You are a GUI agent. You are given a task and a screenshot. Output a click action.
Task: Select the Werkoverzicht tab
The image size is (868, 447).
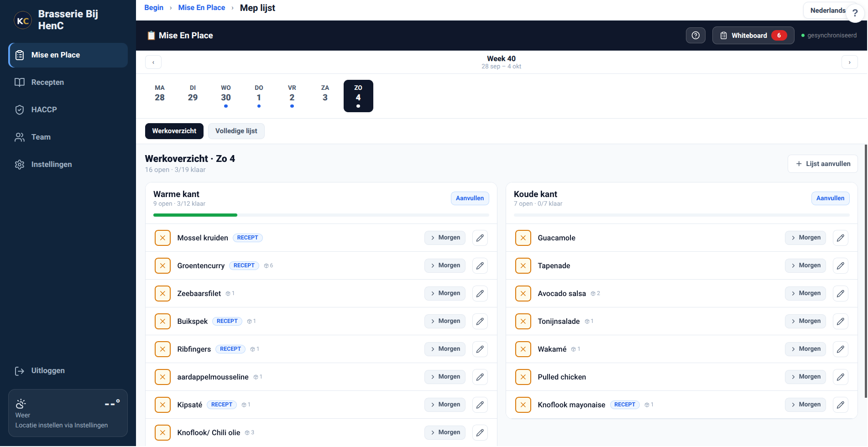point(174,131)
